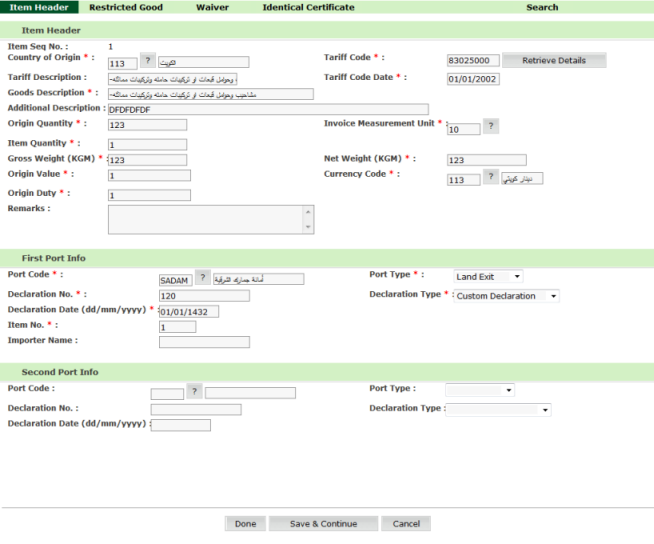Viewport: 654px width, 544px height.
Task: Click the Done button
Action: 245,524
